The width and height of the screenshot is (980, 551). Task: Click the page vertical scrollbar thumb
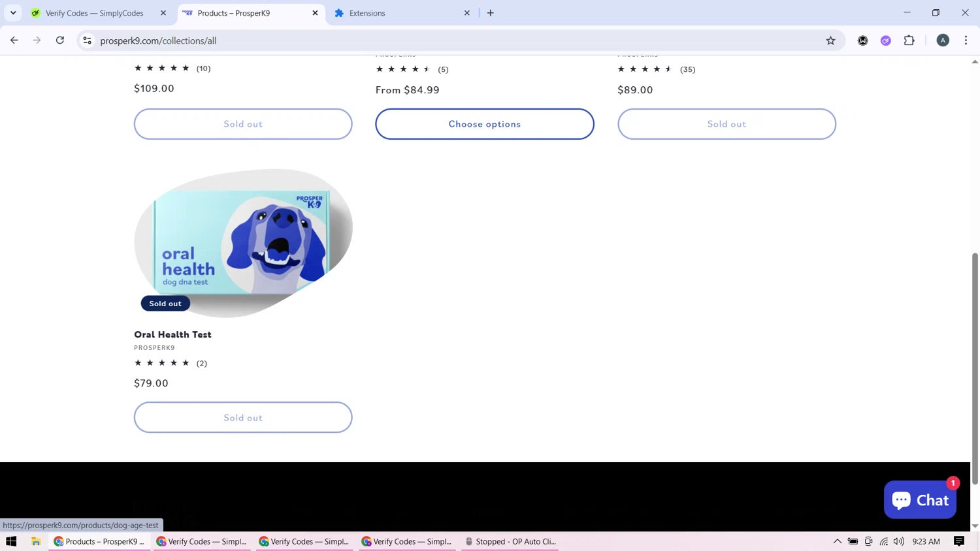click(x=975, y=369)
